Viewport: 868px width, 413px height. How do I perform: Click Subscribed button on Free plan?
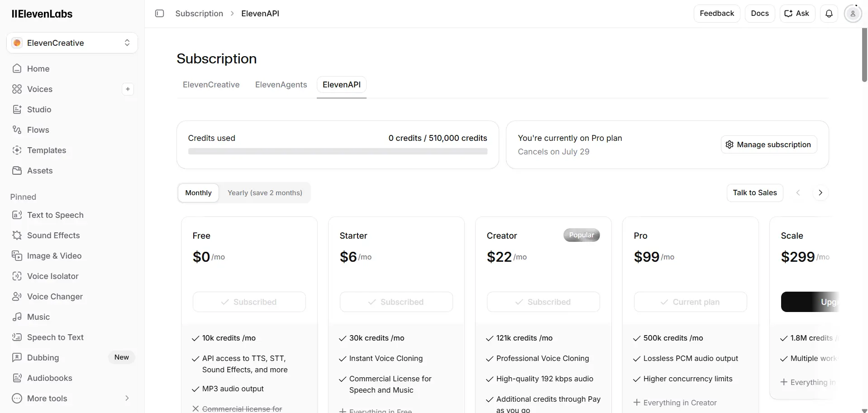[x=249, y=302]
